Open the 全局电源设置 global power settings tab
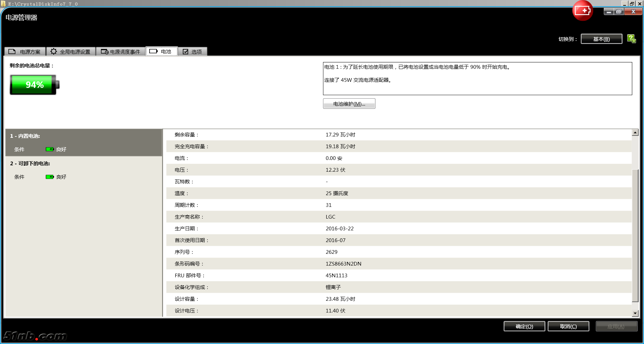 (71, 52)
